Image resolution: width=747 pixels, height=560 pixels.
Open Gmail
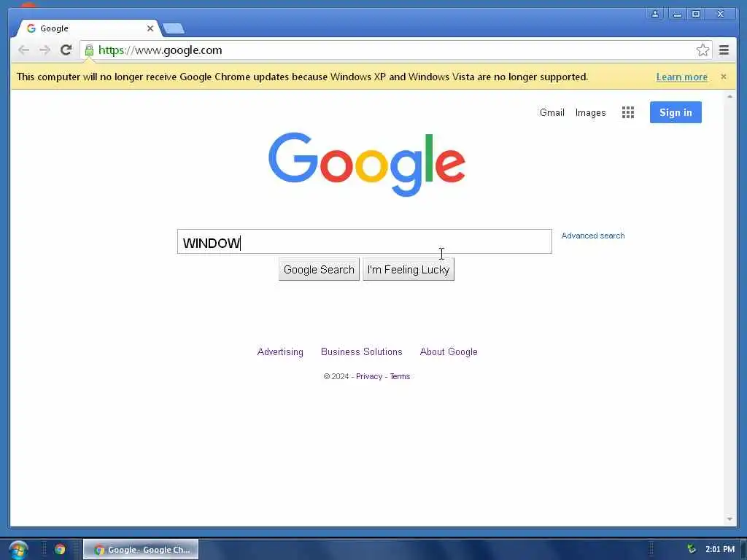551,113
